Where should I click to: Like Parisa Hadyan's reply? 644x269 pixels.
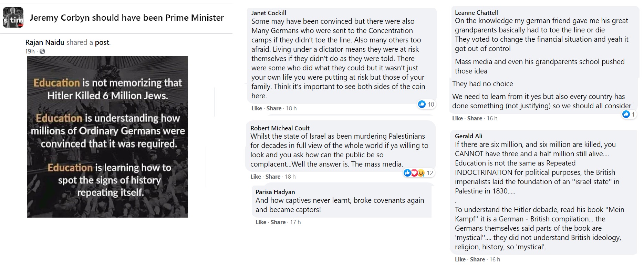click(261, 222)
